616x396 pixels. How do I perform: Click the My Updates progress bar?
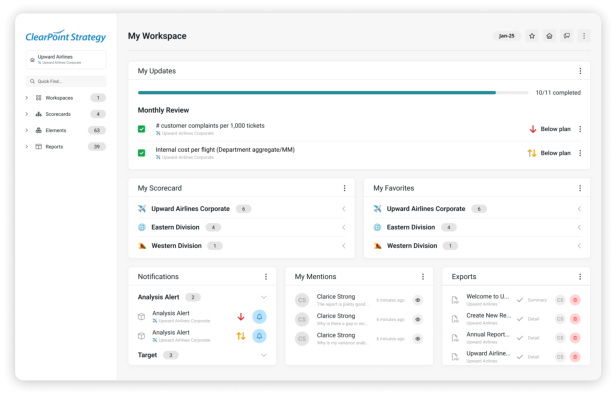click(333, 93)
